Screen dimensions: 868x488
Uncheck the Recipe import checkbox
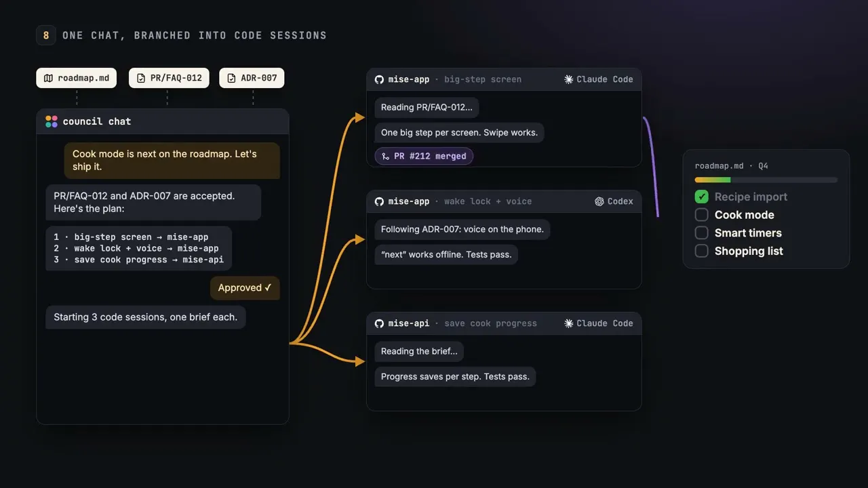tap(702, 197)
